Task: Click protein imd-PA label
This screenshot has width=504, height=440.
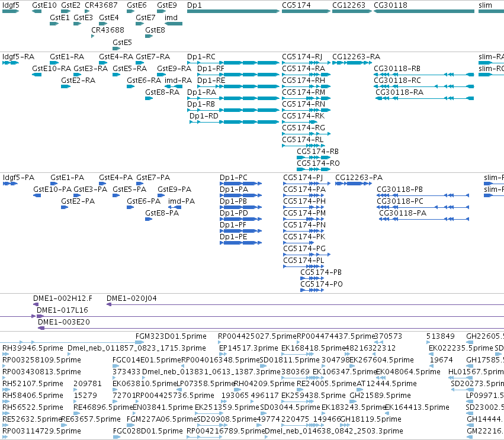Action: (x=181, y=201)
